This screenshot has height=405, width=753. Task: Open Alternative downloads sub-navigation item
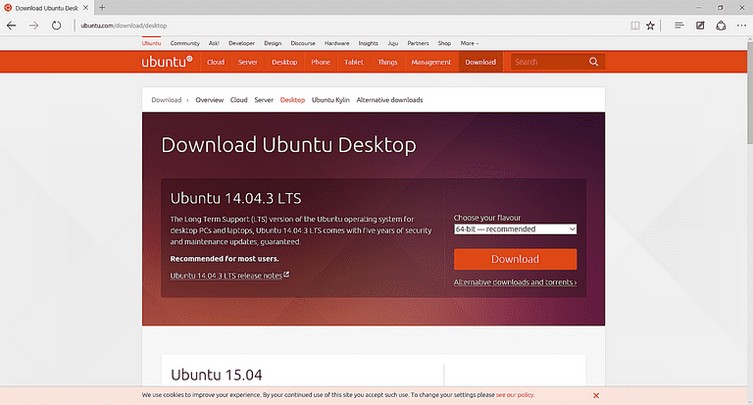point(389,100)
